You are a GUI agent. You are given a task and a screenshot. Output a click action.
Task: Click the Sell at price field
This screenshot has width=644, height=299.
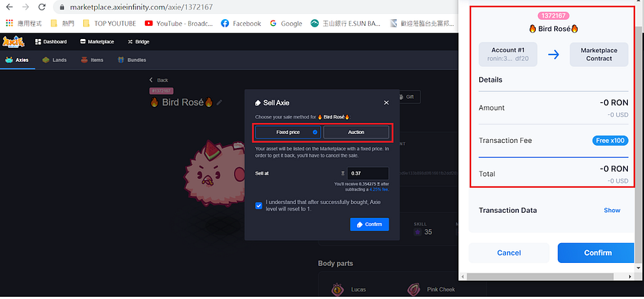coord(368,173)
